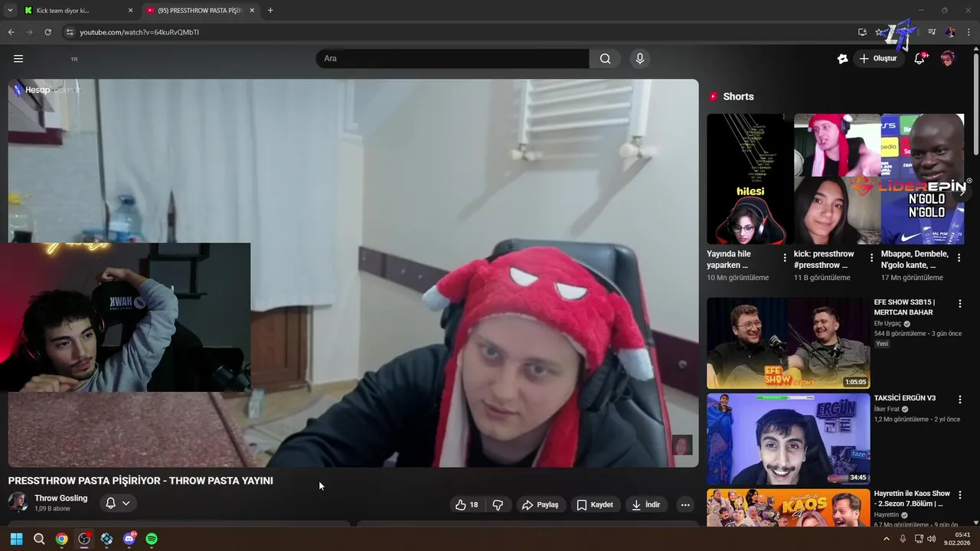Open Spotify from the taskbar
This screenshot has height=551, width=980.
click(x=152, y=539)
